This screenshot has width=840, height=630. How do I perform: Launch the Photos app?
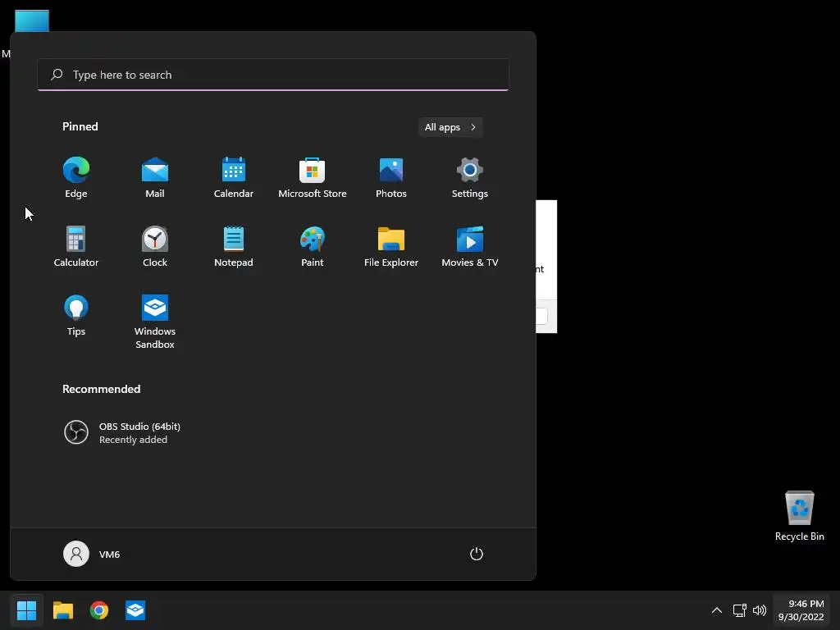click(x=391, y=178)
